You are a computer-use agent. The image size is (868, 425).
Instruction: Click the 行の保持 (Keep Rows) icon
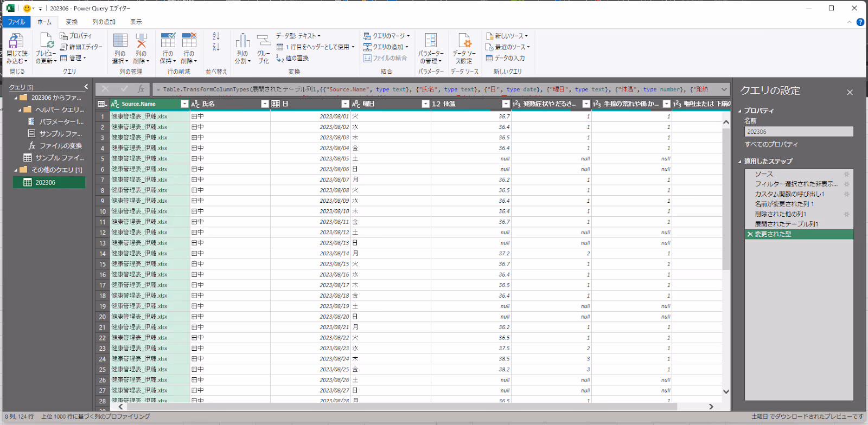point(168,41)
